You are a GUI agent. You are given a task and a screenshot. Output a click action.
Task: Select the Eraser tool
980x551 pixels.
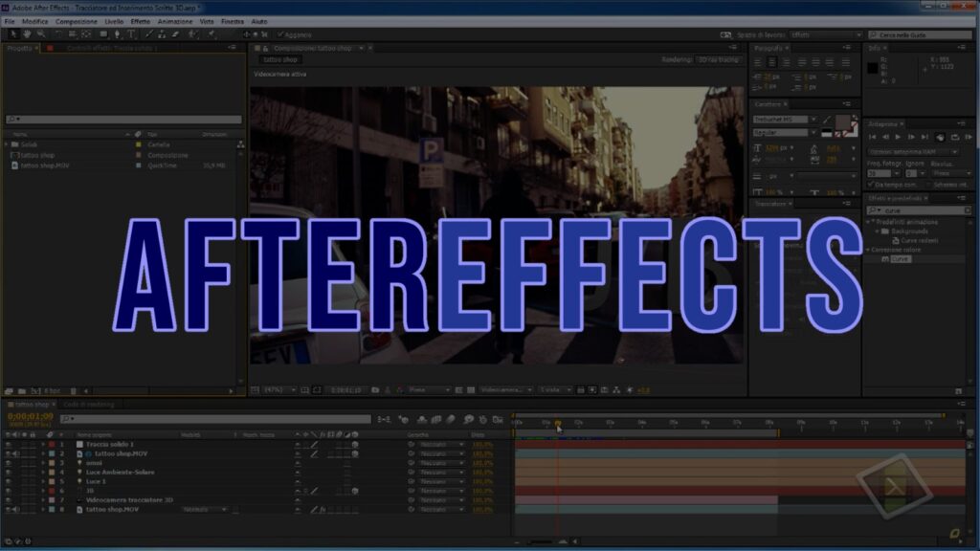176,34
